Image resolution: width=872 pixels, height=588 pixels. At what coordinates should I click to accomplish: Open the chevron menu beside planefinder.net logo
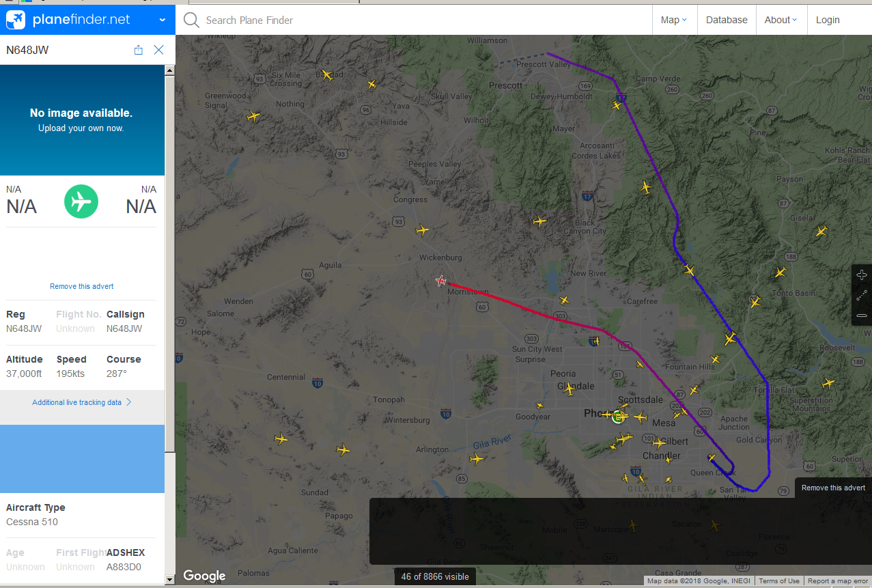tap(162, 20)
